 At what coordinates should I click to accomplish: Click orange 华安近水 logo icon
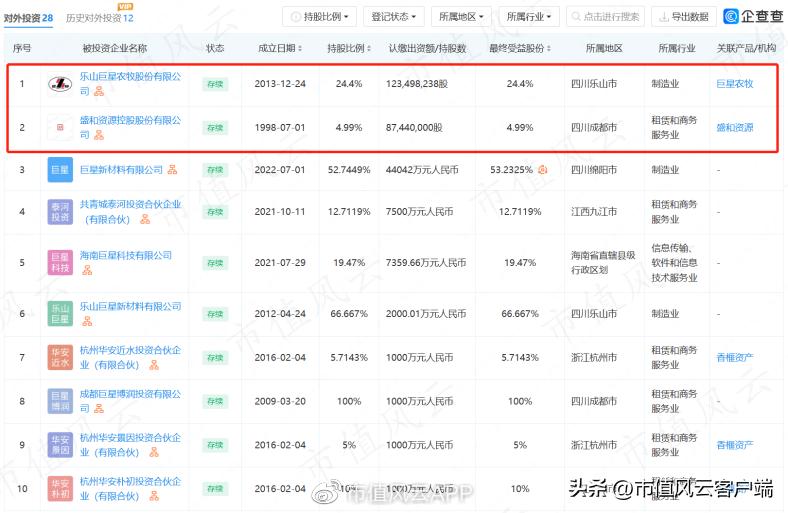click(60, 357)
